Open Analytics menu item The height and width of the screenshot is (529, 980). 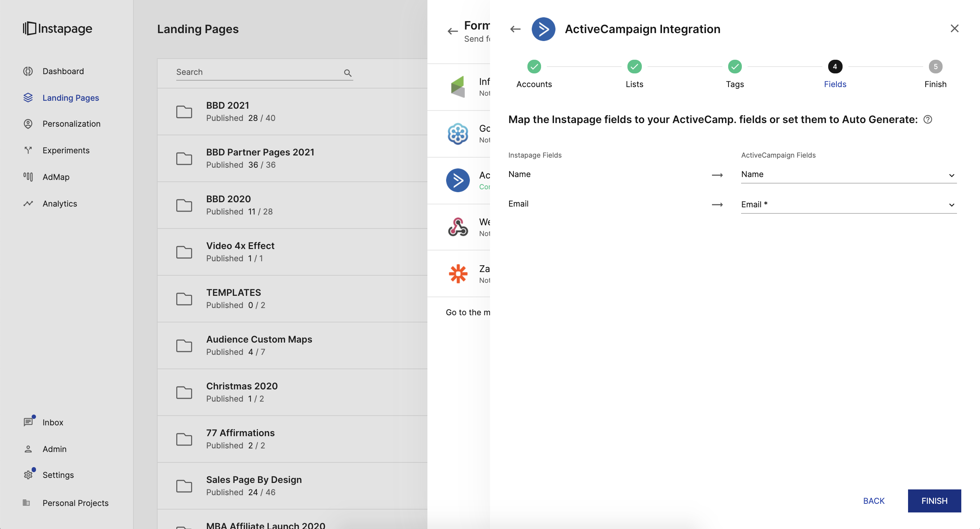coord(60,204)
